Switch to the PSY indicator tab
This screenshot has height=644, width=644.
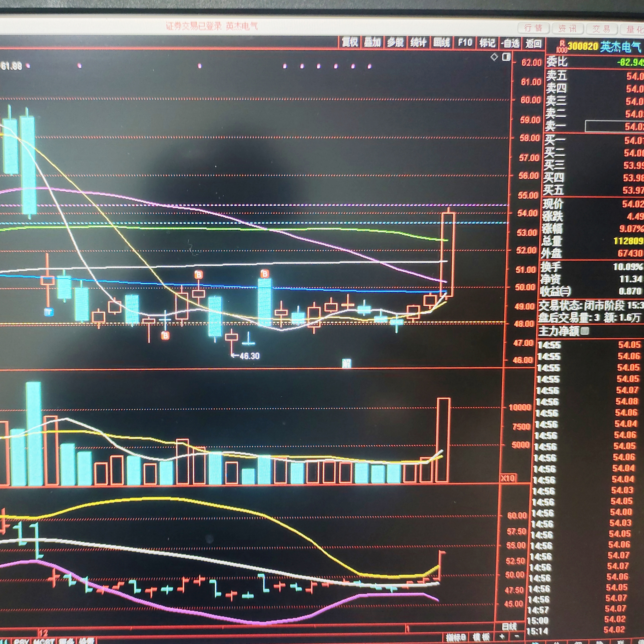coord(21,641)
